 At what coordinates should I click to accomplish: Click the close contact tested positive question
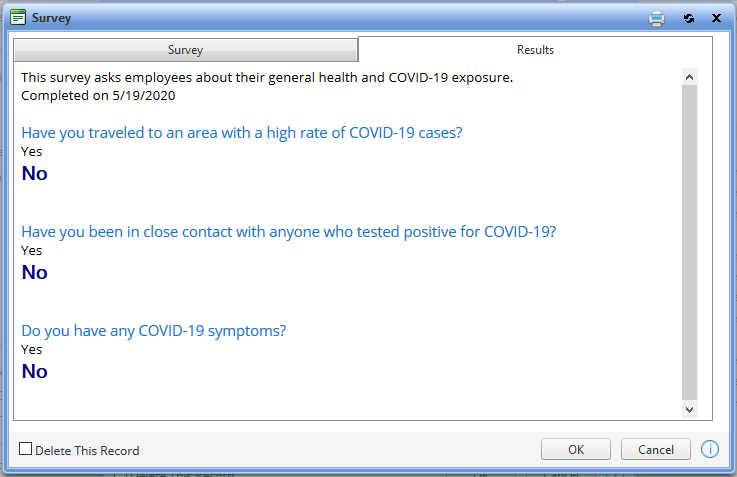(x=289, y=232)
